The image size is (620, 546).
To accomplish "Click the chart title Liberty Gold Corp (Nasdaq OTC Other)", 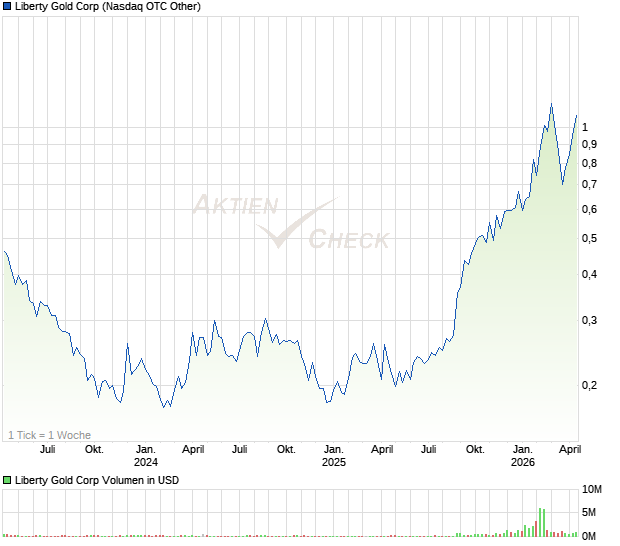I will [x=107, y=7].
